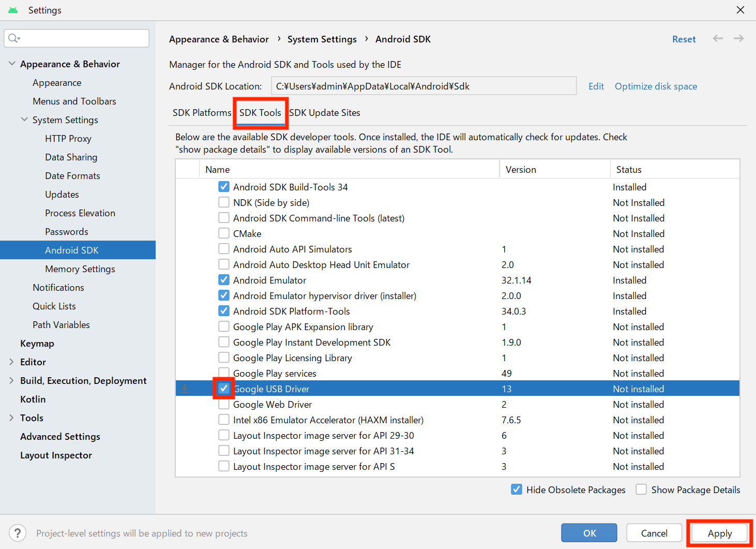Screen dimensions: 756x549
Task: Select Kotlin settings
Action: (33, 399)
